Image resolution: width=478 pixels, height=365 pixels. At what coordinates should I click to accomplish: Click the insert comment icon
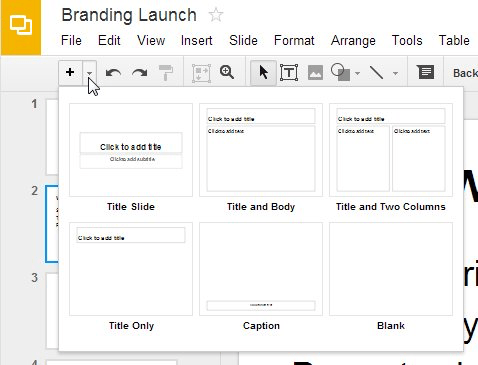pos(426,72)
